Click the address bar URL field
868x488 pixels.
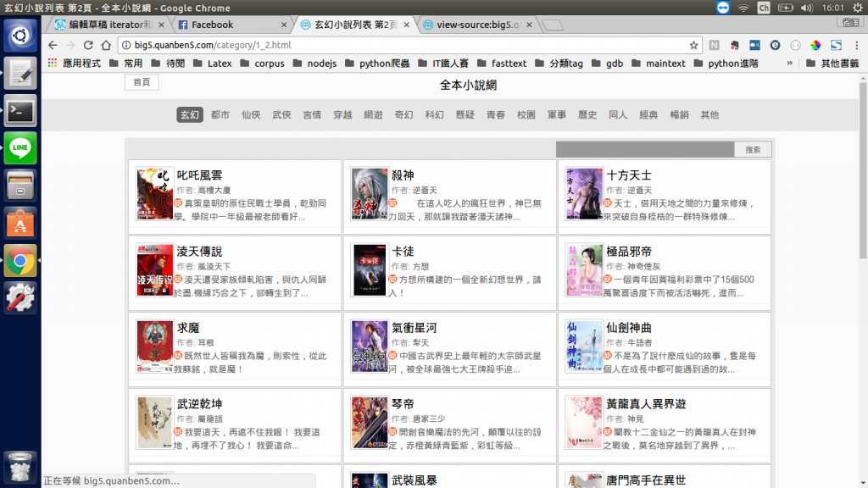tap(409, 46)
